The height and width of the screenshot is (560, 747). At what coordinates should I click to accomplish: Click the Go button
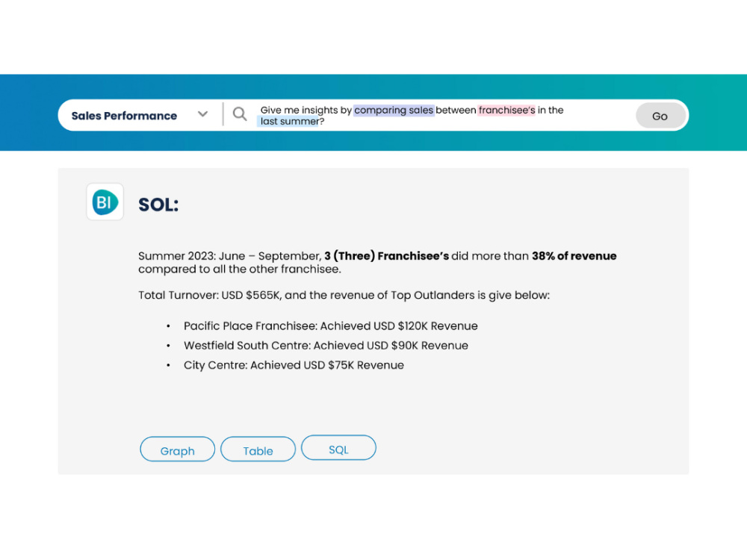[660, 116]
